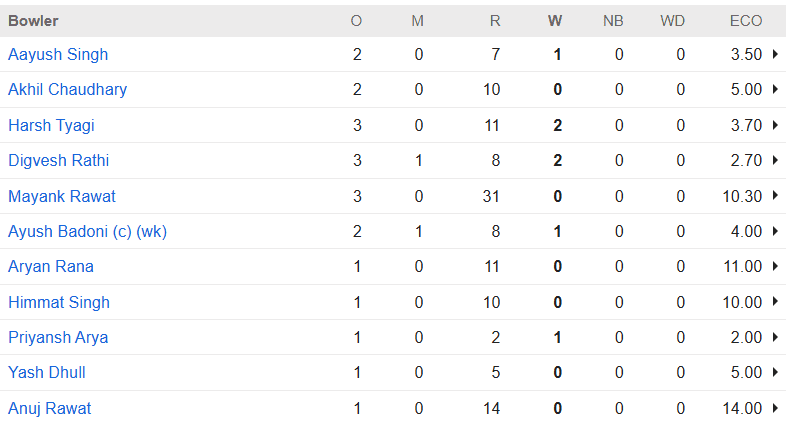Click the ECO column header
786x429 pixels.
746,20
